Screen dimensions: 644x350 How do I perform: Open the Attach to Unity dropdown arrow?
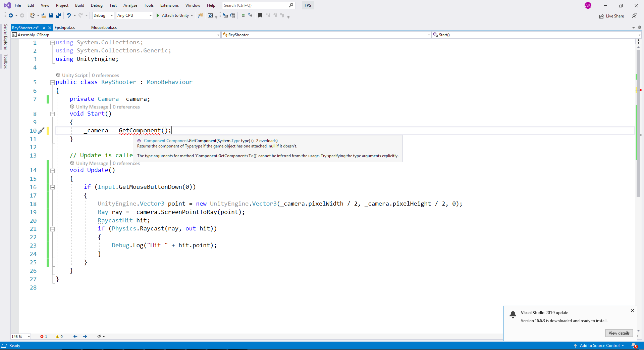tap(192, 15)
